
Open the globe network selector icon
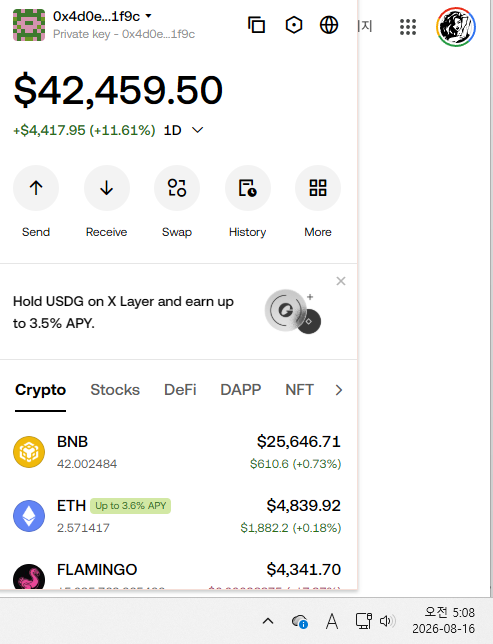click(329, 25)
